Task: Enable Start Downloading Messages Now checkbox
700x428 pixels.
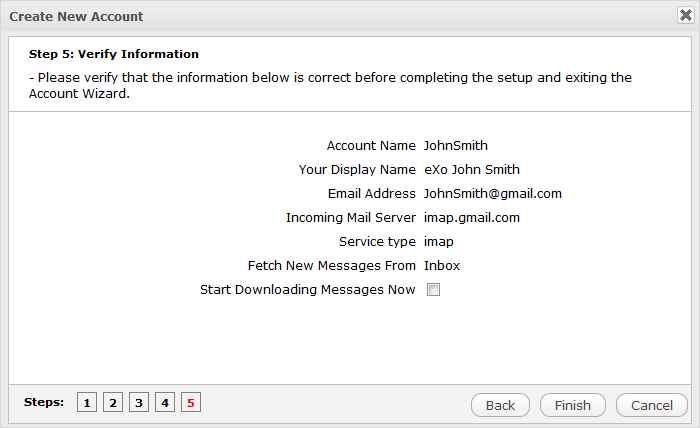Action: point(434,290)
